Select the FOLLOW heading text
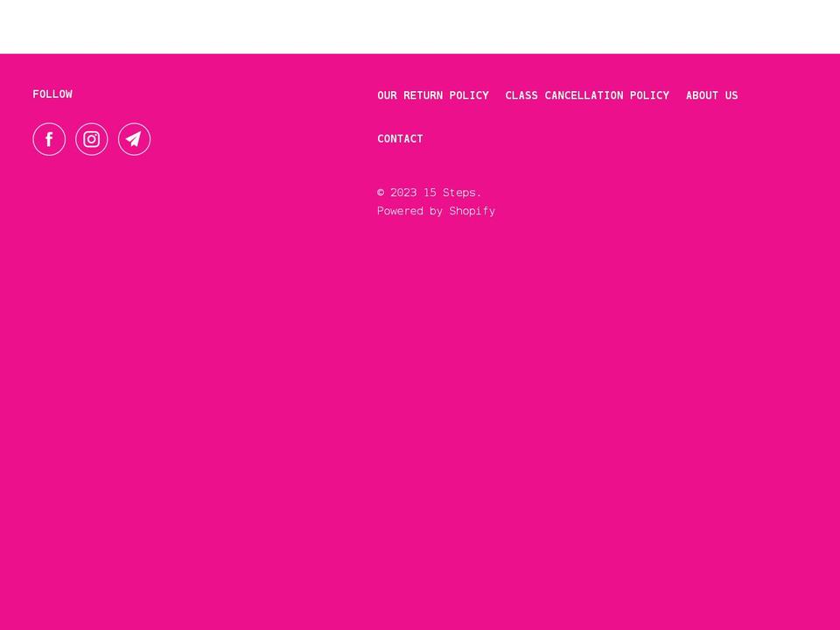 click(52, 94)
